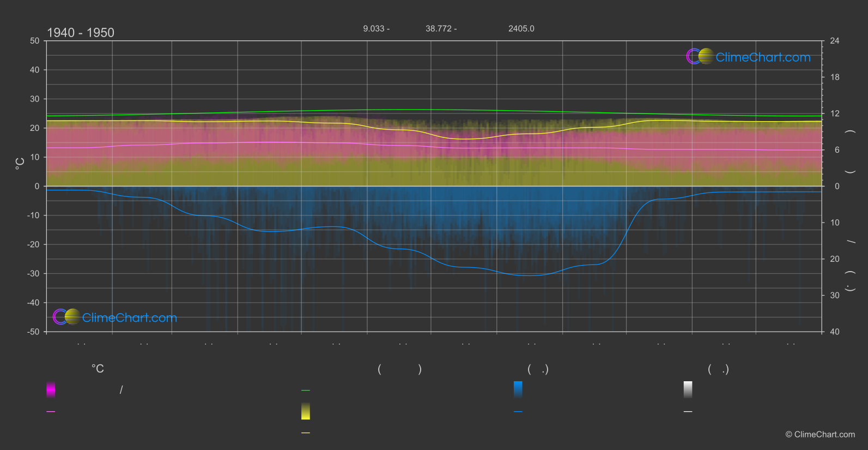Click the pink mean temperature line legend marker

[51, 412]
